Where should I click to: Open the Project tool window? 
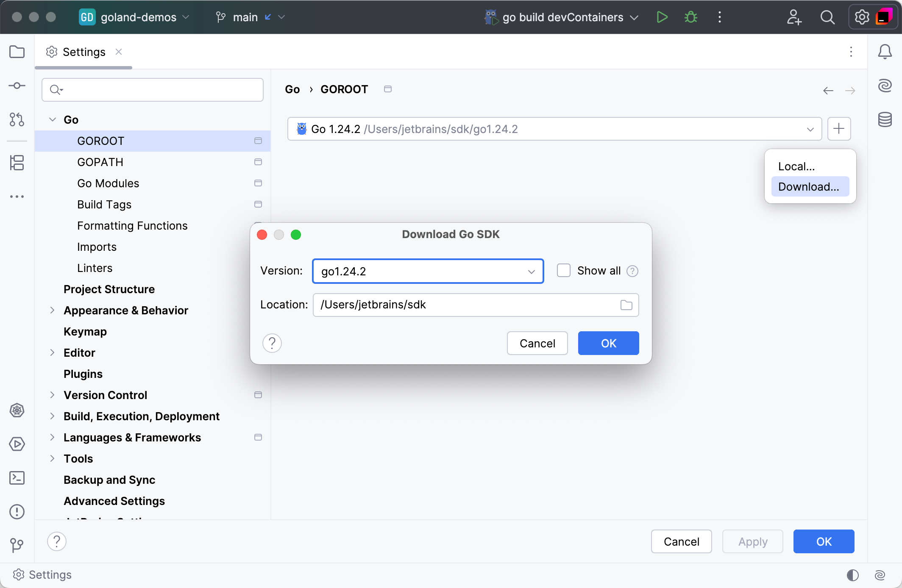pos(17,52)
